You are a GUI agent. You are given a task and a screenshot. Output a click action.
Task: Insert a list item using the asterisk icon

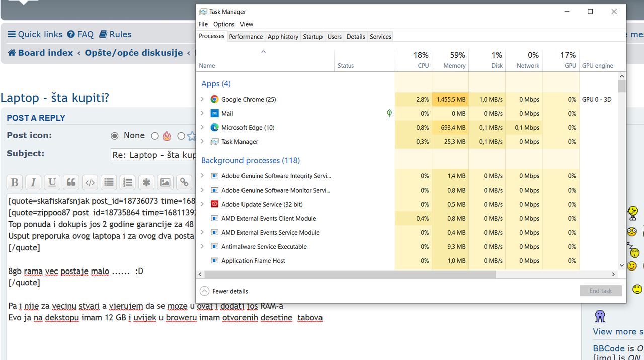click(146, 183)
